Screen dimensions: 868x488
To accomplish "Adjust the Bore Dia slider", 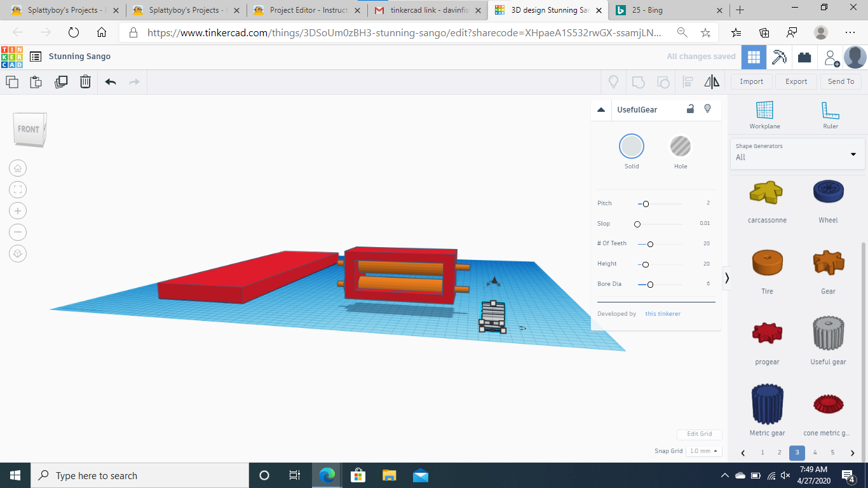I will click(650, 285).
